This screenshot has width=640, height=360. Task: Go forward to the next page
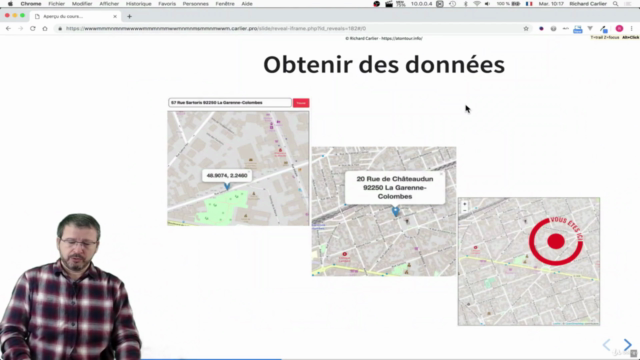pos(20,29)
